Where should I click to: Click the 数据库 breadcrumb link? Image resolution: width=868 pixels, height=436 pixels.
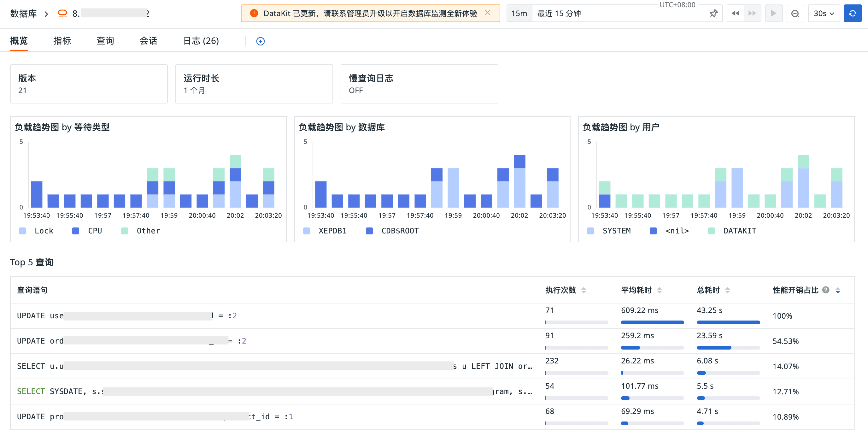pyautogui.click(x=23, y=14)
